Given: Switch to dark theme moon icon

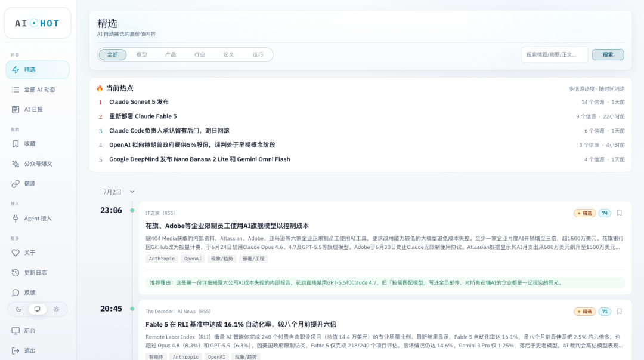Looking at the screenshot, I should pos(18,309).
